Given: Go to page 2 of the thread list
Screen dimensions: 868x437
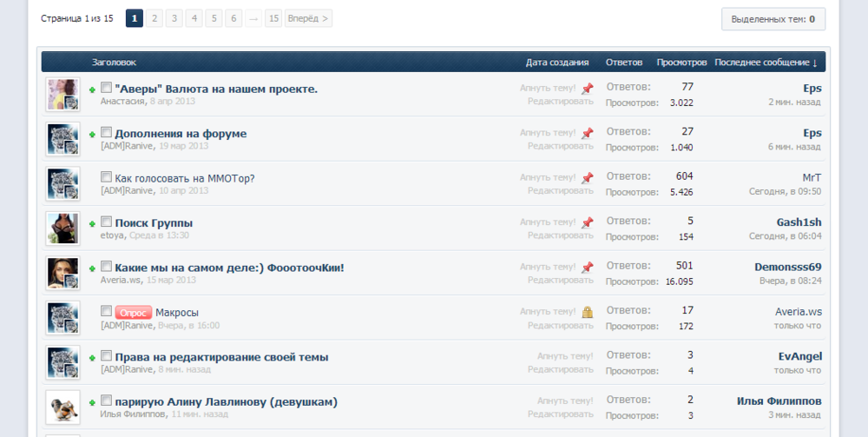Looking at the screenshot, I should 155,18.
